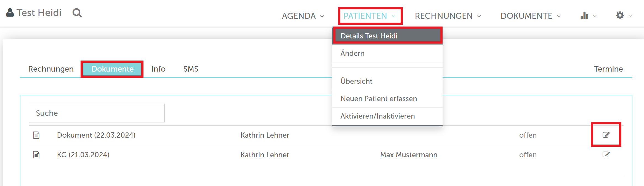Click file icon of KG (21.03.2024)
This screenshot has height=186, width=644.
[36, 155]
